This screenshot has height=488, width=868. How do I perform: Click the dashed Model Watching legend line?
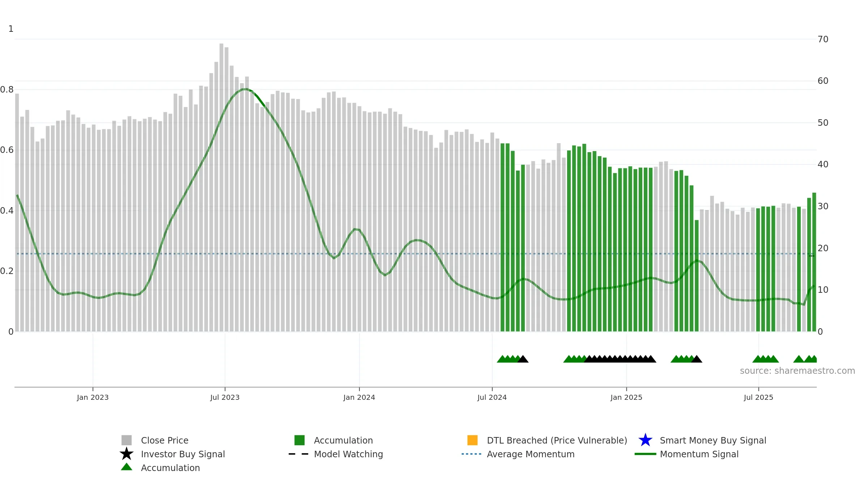(x=299, y=454)
